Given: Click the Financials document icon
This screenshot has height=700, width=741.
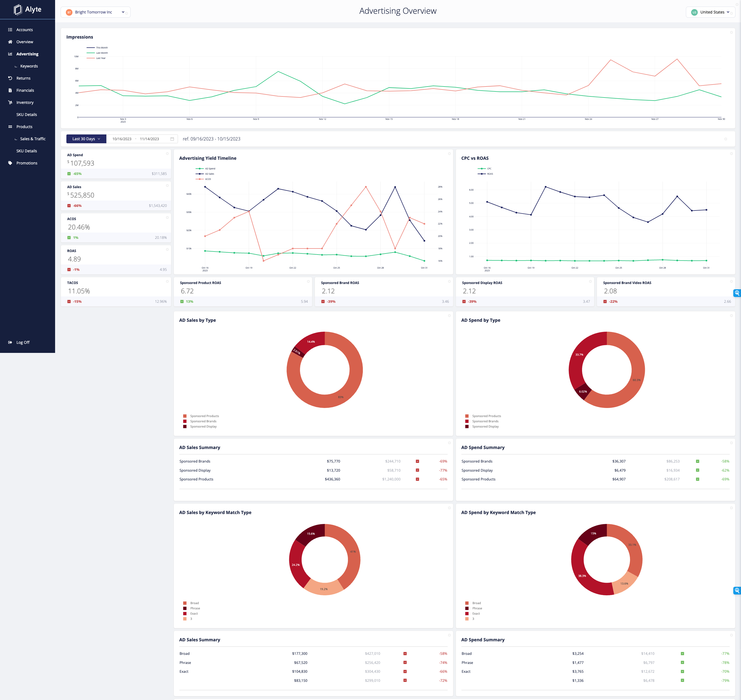Looking at the screenshot, I should (10, 90).
